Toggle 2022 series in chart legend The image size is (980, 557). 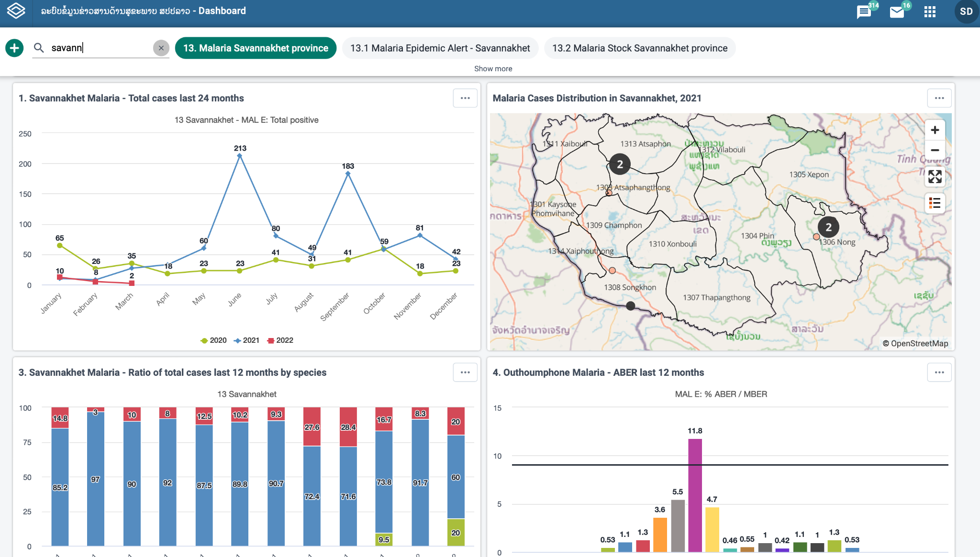(x=280, y=340)
